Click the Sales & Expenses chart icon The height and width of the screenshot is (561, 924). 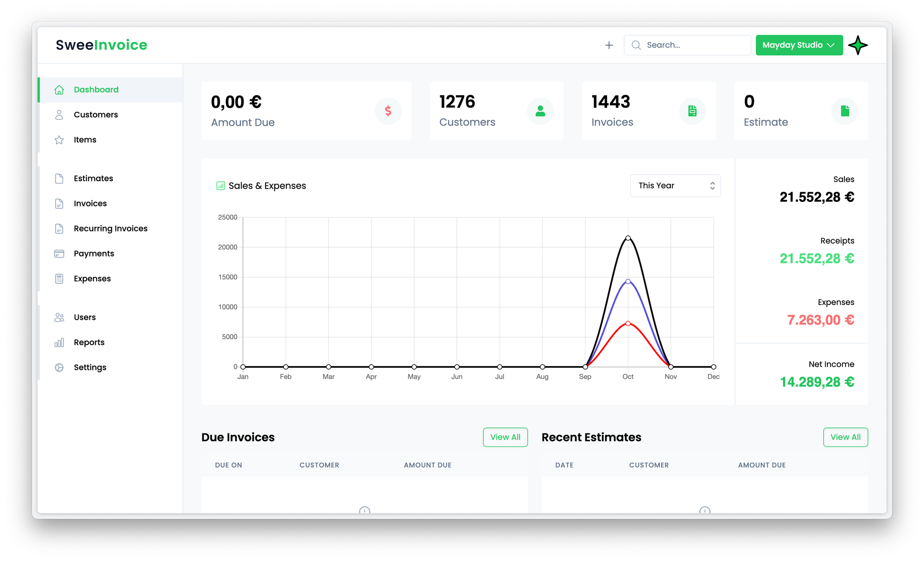[x=221, y=186]
